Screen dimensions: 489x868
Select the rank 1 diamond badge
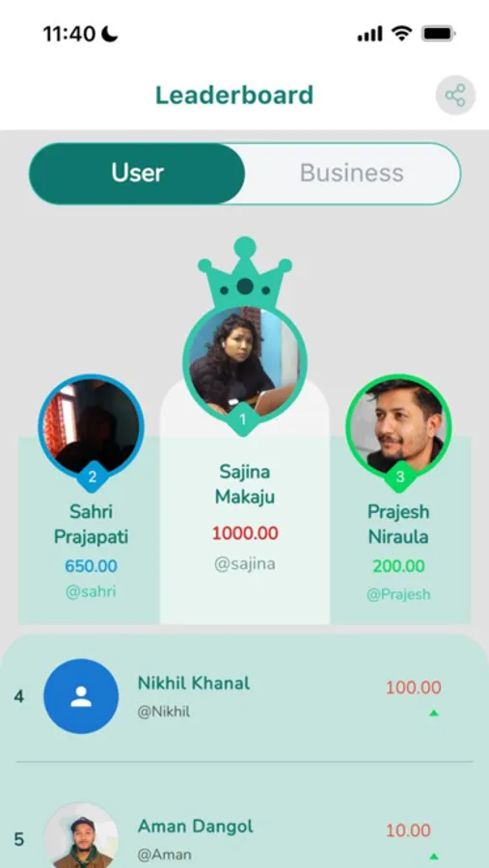click(x=242, y=420)
